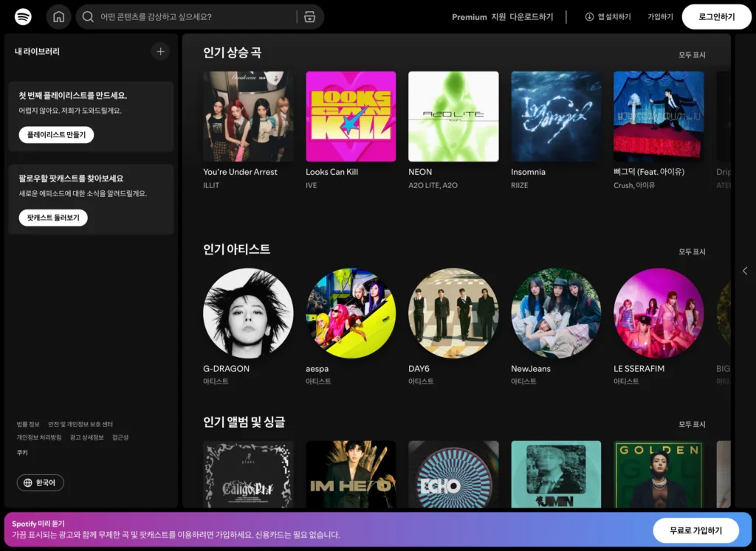Open the 접근성 footer link
Screen dimensions: 756x551
coord(120,437)
